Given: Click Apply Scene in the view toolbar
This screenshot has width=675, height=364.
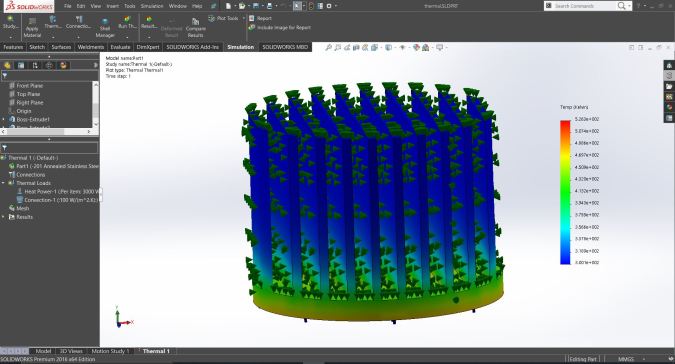Looking at the screenshot, I should [426, 48].
